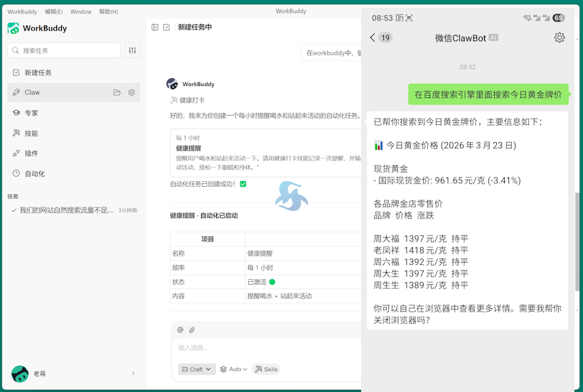Select the Claw sidebar item
Screen dimensions: 583x392
(74, 92)
